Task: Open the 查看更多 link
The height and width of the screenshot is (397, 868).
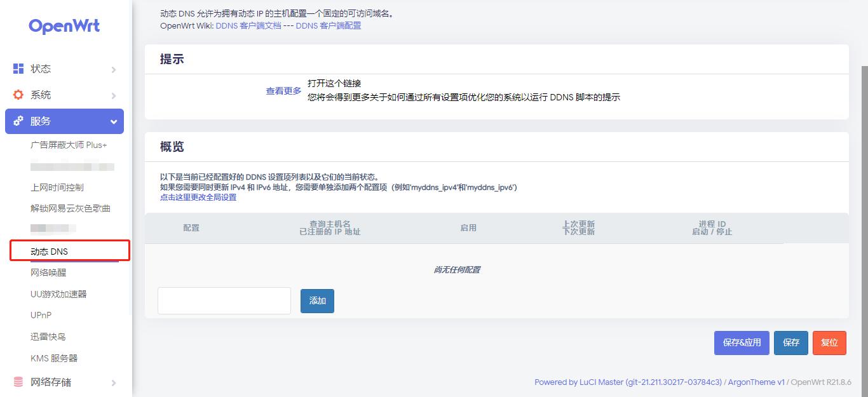Action: (x=283, y=91)
